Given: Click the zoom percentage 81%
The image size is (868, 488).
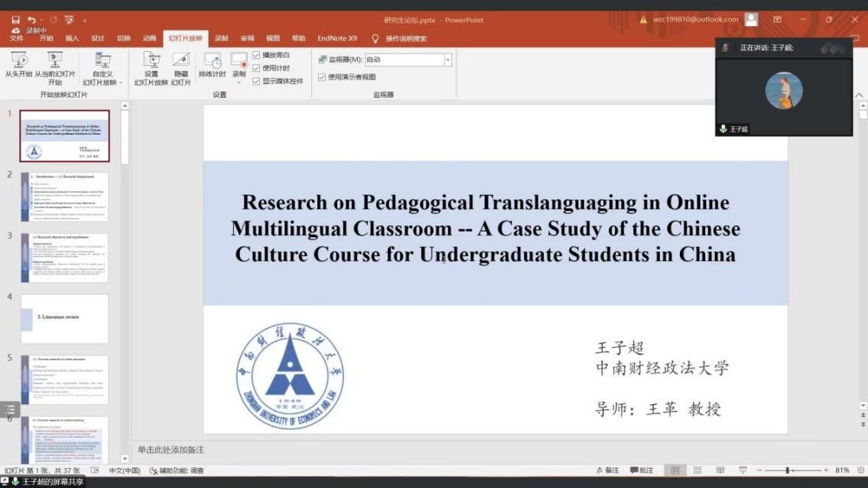Looking at the screenshot, I should coord(842,470).
